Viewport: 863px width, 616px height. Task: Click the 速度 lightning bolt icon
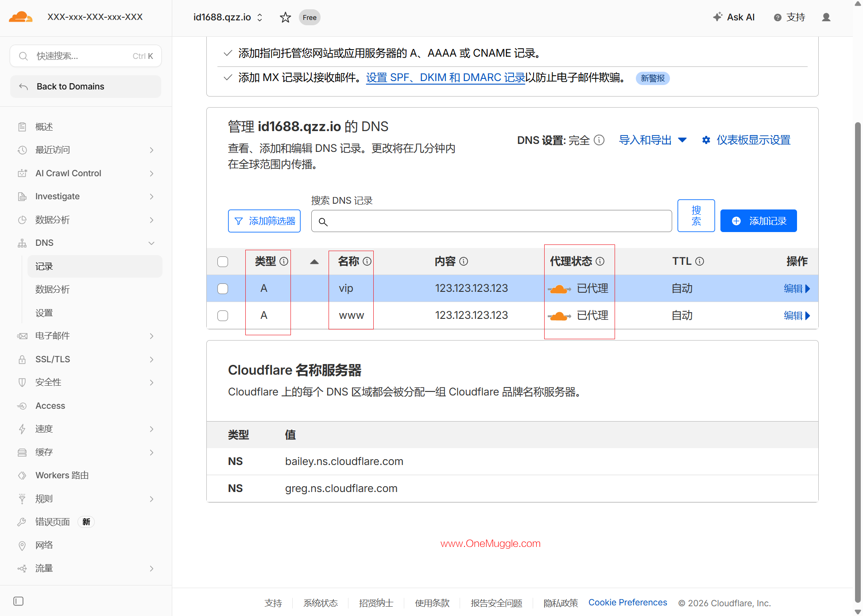pos(22,429)
